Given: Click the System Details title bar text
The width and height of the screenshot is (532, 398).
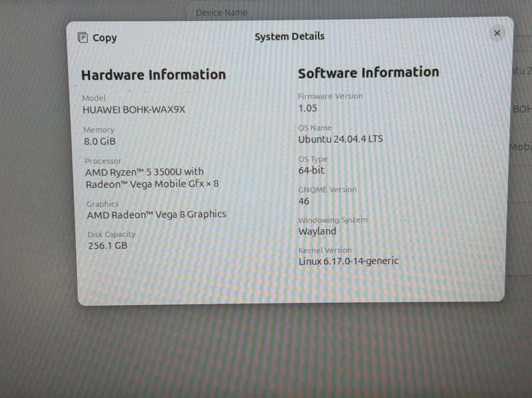Looking at the screenshot, I should point(289,37).
